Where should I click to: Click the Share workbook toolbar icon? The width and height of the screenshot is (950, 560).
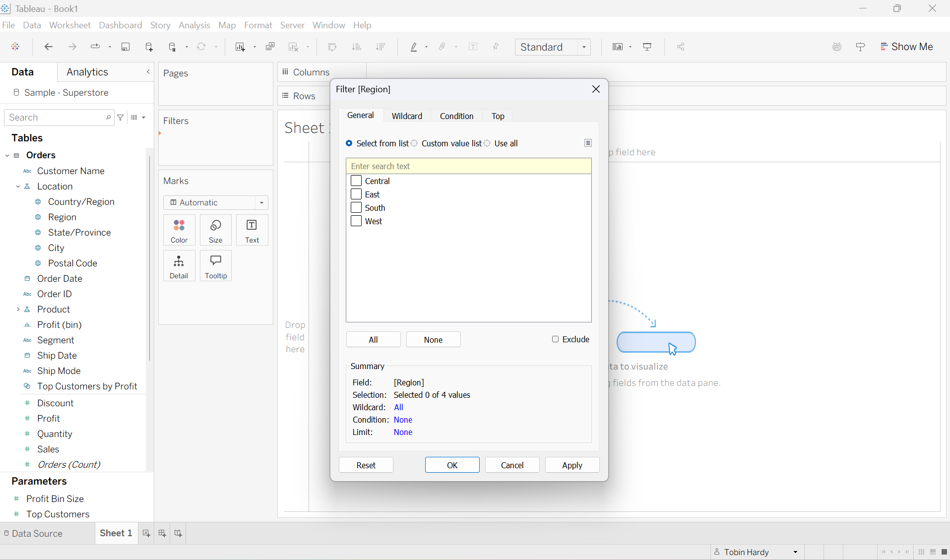pyautogui.click(x=681, y=47)
